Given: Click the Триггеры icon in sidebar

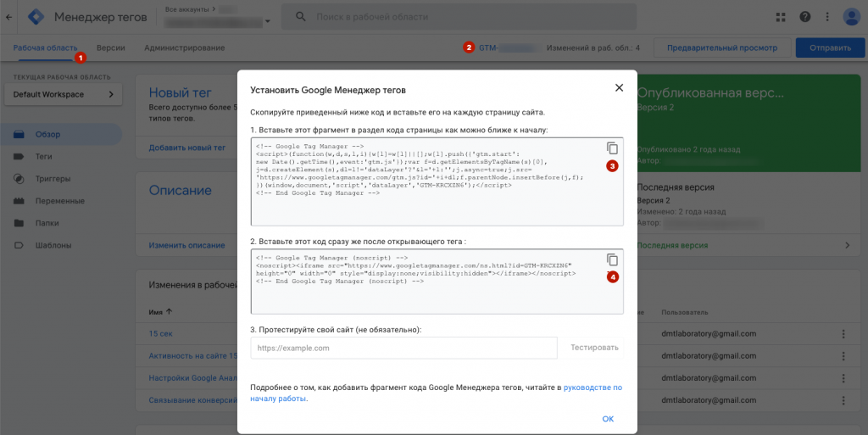Looking at the screenshot, I should (19, 179).
